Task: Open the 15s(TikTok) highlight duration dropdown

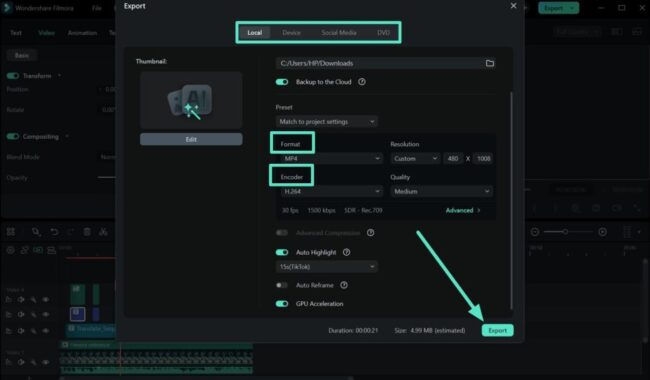Action: (327, 267)
